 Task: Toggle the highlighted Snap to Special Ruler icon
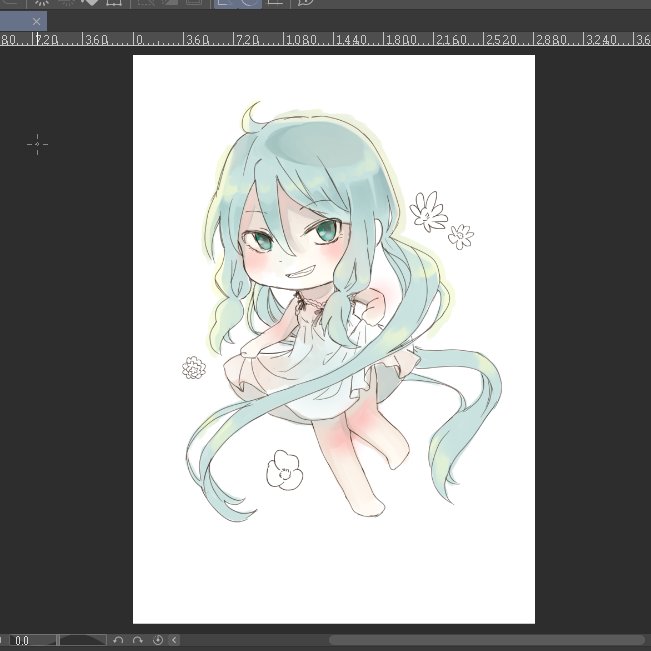(x=249, y=3)
